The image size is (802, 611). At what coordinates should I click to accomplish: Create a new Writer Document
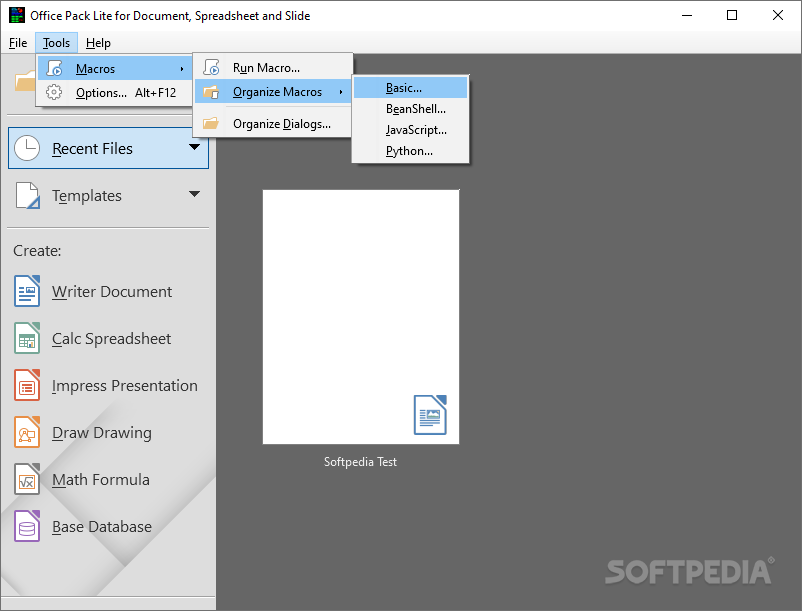coord(108,291)
